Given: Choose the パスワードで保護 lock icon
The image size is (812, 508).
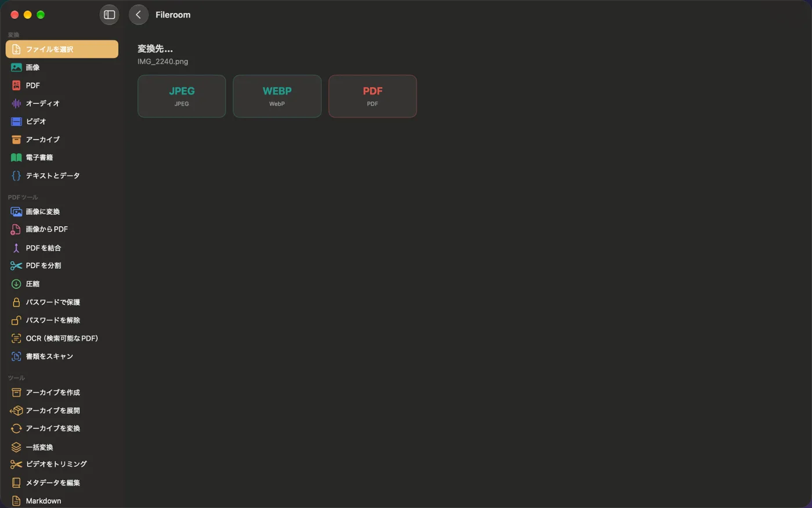Looking at the screenshot, I should click(16, 302).
